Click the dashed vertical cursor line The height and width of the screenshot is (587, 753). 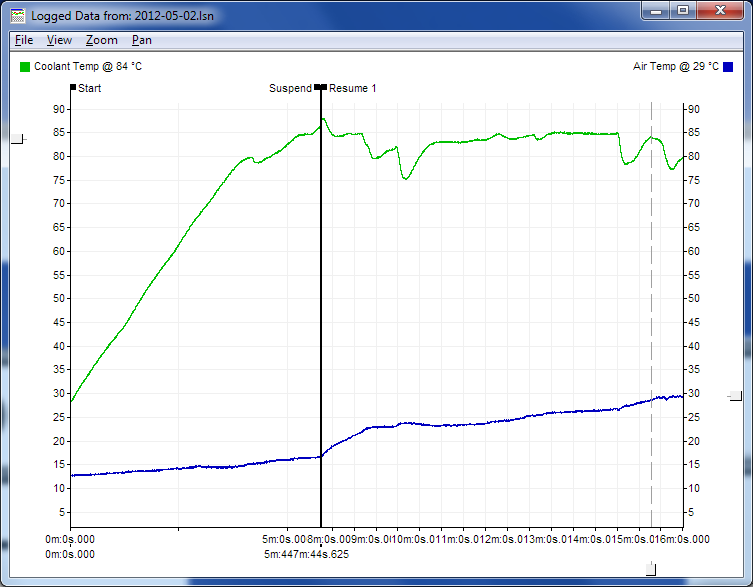tap(651, 315)
